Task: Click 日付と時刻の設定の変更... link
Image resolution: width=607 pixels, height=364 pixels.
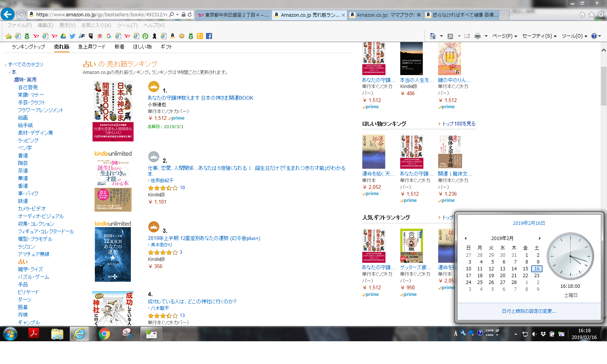Action: (529, 311)
